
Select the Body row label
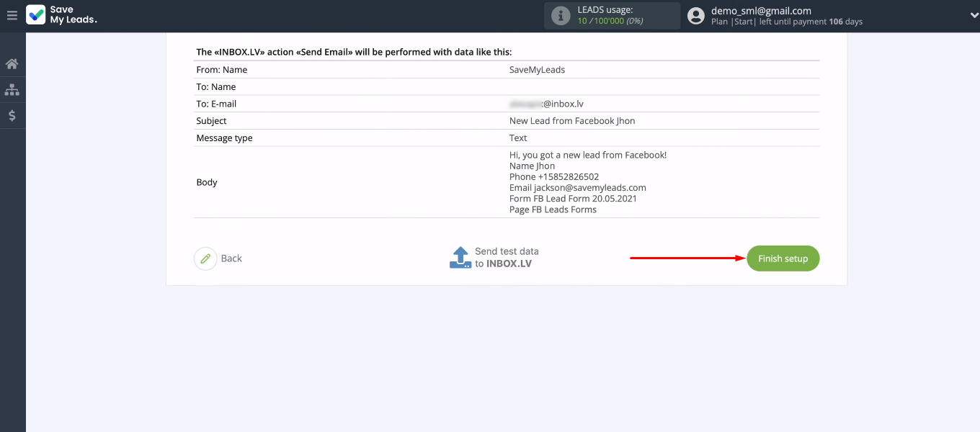pyautogui.click(x=207, y=182)
